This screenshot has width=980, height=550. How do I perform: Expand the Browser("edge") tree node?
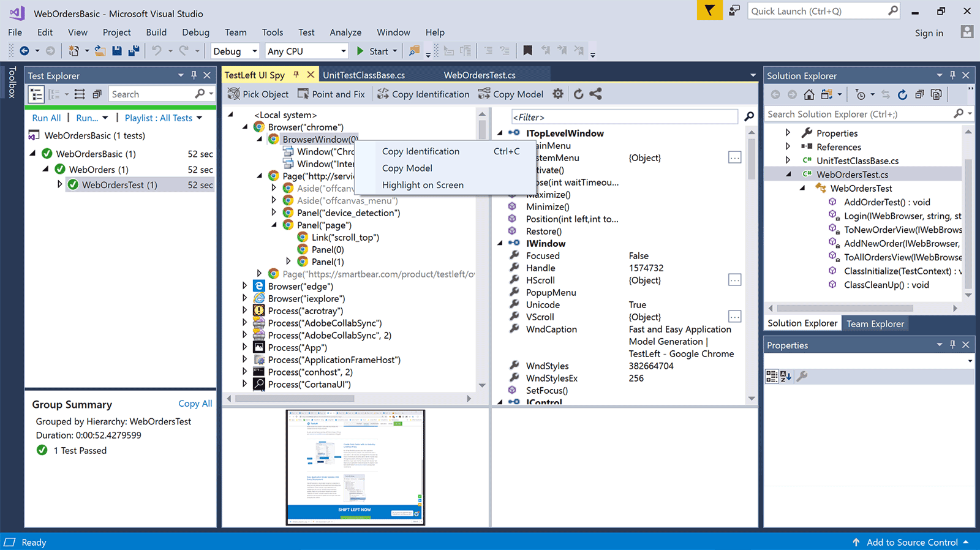pyautogui.click(x=245, y=286)
